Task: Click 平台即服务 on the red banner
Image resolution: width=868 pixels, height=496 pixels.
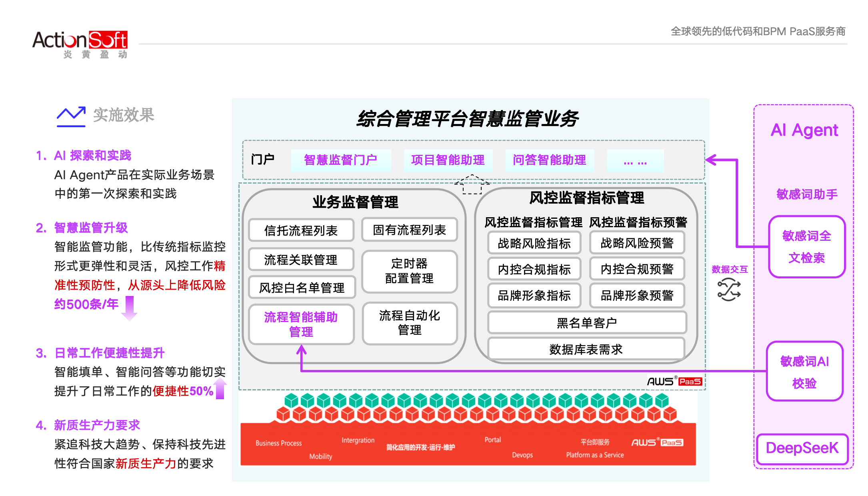Action: click(x=595, y=442)
